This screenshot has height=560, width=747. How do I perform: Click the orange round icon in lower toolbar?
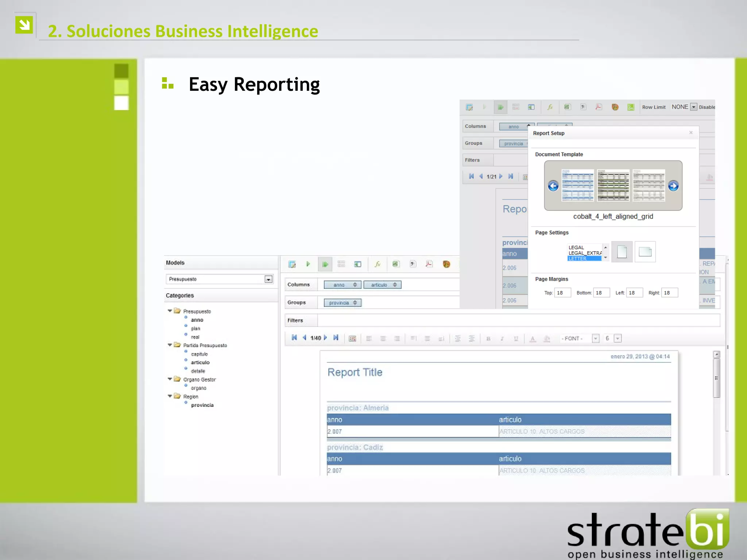pos(446,264)
